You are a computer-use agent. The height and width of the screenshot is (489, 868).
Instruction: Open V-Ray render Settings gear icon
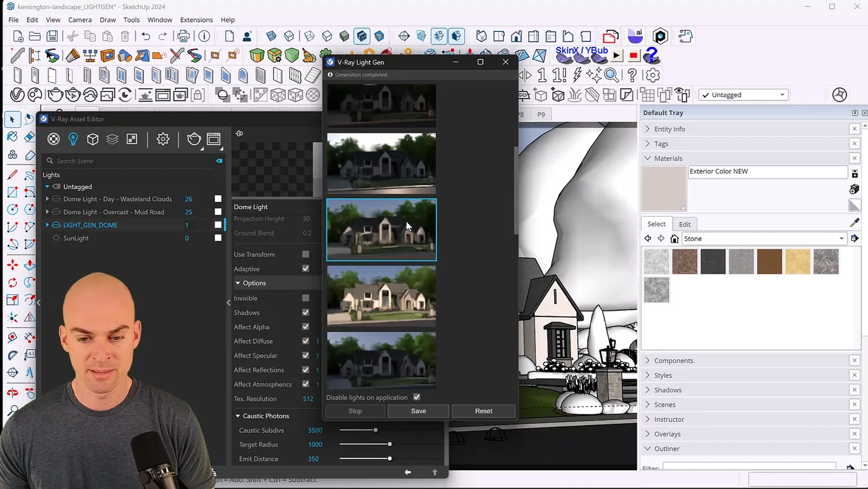(162, 139)
